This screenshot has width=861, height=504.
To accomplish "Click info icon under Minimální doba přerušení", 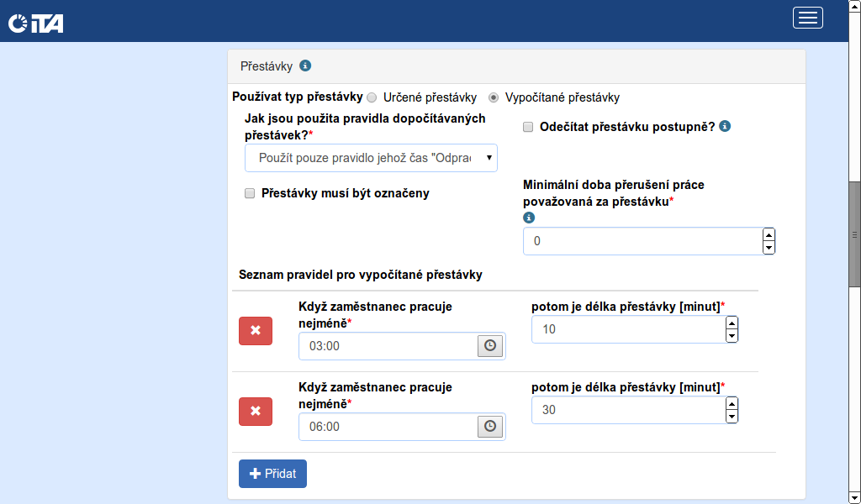I will pyautogui.click(x=529, y=217).
